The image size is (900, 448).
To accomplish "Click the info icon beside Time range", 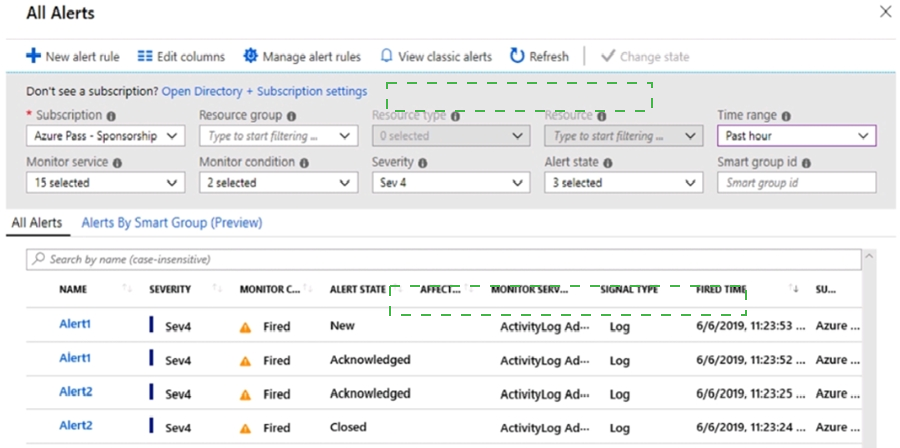I will [786, 116].
